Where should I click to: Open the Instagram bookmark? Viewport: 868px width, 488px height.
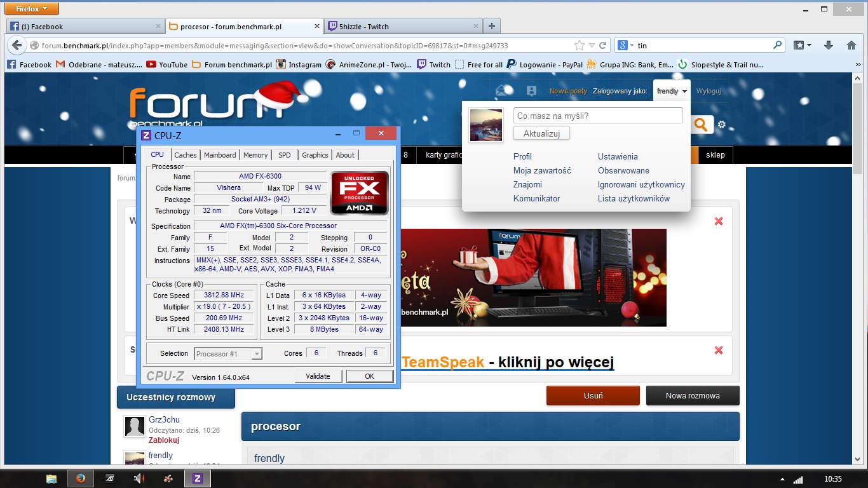pyautogui.click(x=299, y=65)
